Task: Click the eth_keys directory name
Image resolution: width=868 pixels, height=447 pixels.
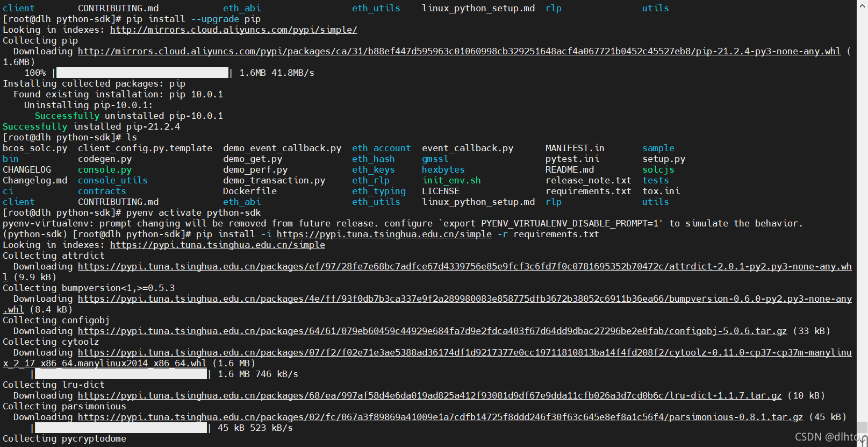Action: pos(374,169)
